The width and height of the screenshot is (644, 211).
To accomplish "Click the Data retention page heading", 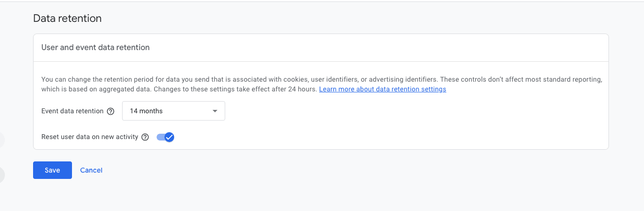I will click(x=67, y=18).
